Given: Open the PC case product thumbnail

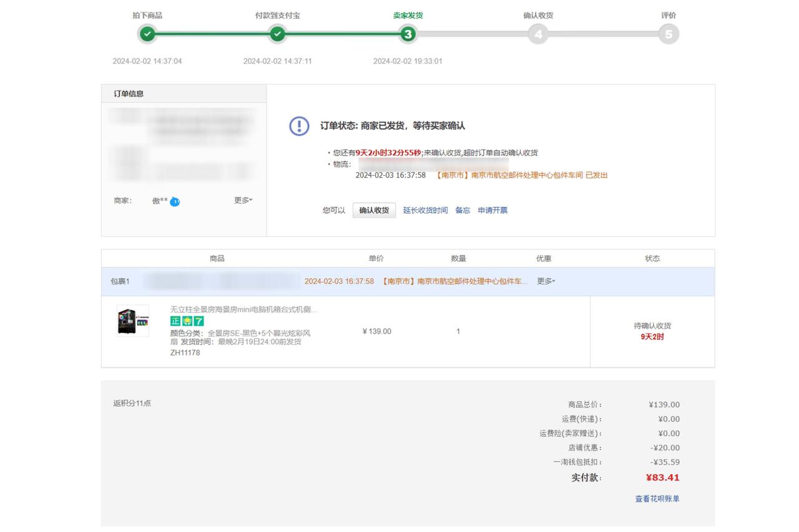Looking at the screenshot, I should tap(133, 321).
